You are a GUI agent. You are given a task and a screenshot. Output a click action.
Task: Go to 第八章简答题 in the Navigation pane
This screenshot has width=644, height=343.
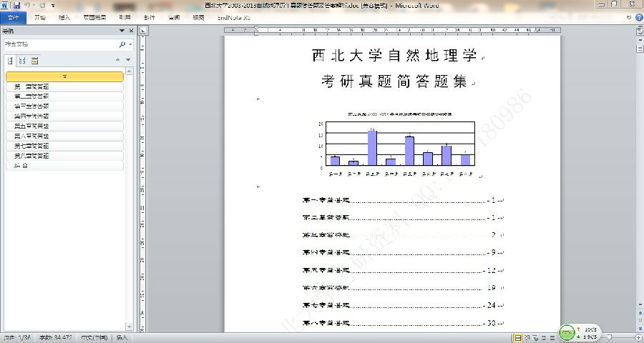click(x=64, y=156)
